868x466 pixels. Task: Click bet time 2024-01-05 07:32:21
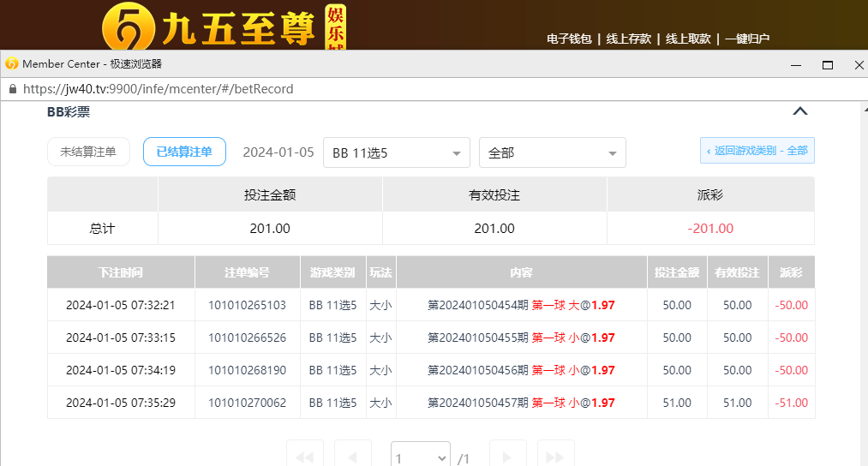coord(121,305)
